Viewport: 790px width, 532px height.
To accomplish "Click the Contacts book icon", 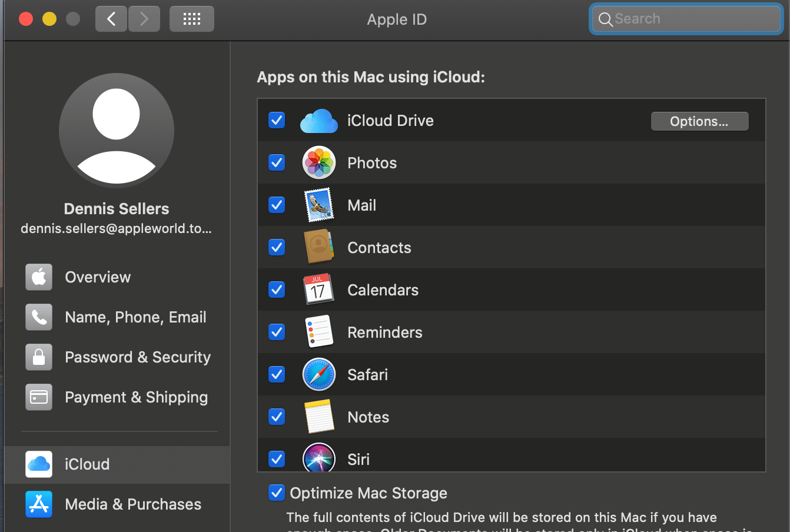I will pos(318,247).
